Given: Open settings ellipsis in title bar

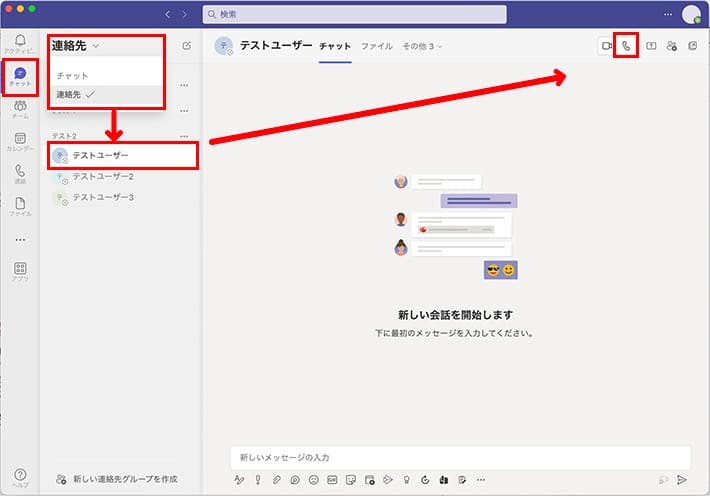Looking at the screenshot, I should 668,14.
